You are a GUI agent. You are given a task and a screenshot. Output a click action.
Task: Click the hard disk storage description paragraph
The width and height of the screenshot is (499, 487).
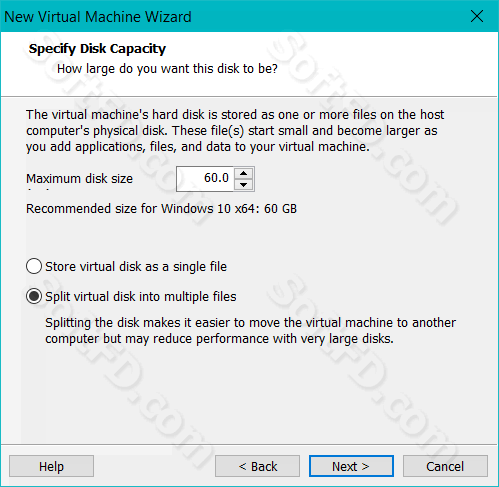[235, 131]
